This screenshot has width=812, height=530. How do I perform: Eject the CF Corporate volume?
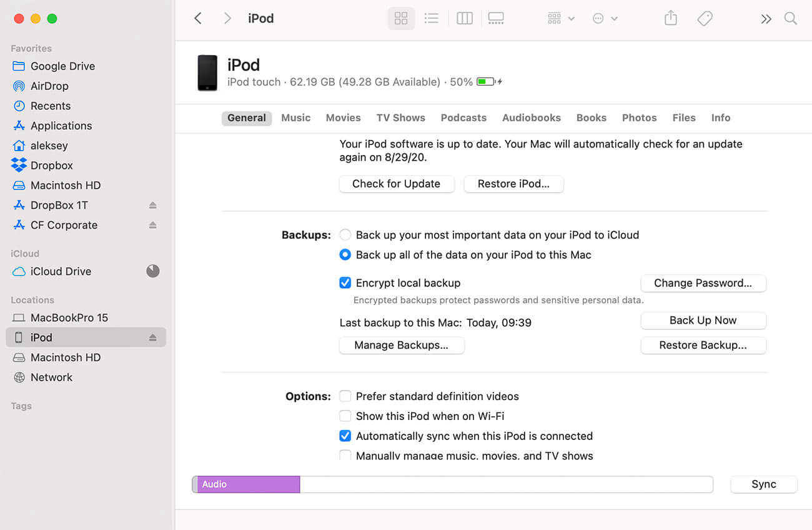click(152, 226)
